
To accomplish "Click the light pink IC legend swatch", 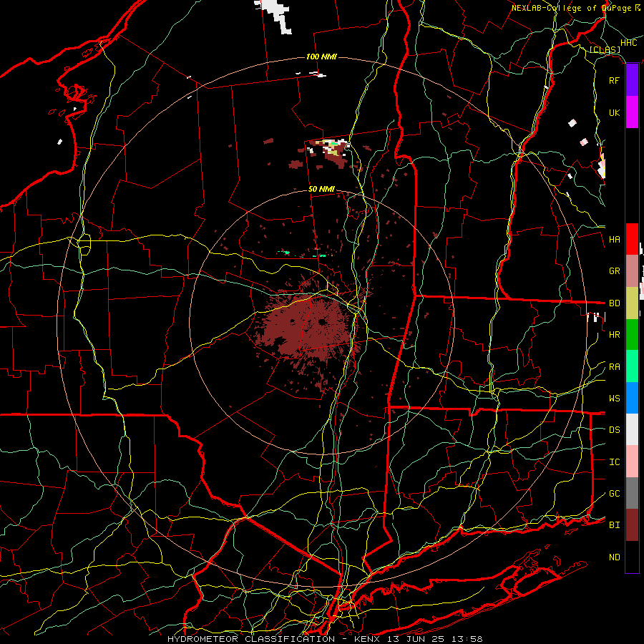I will click(x=632, y=462).
